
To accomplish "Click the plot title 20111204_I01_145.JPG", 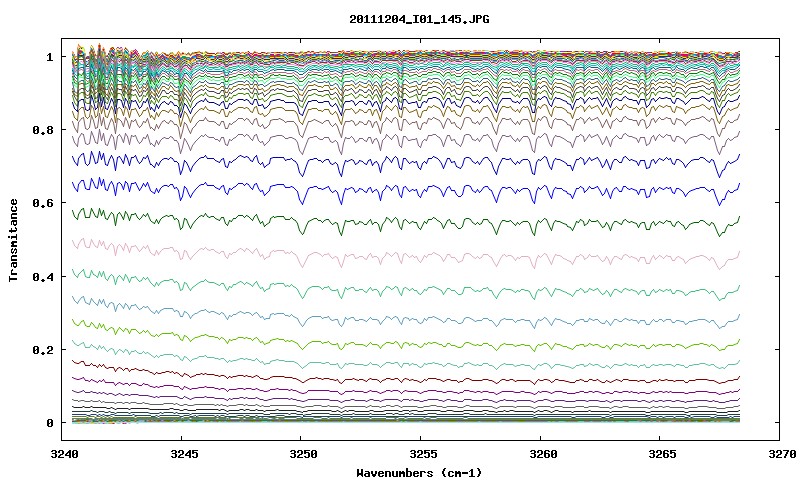I will pos(419,19).
